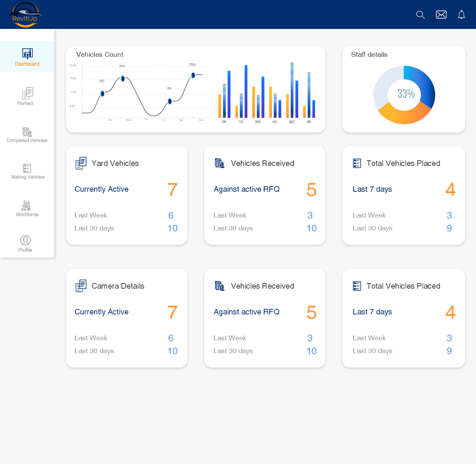This screenshot has width=476, height=464.
Task: Open Waiting Vehicles from sidebar
Action: pos(28,172)
